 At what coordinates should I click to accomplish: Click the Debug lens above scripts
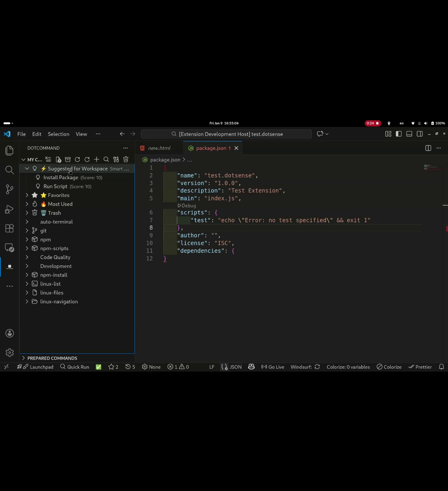point(187,205)
